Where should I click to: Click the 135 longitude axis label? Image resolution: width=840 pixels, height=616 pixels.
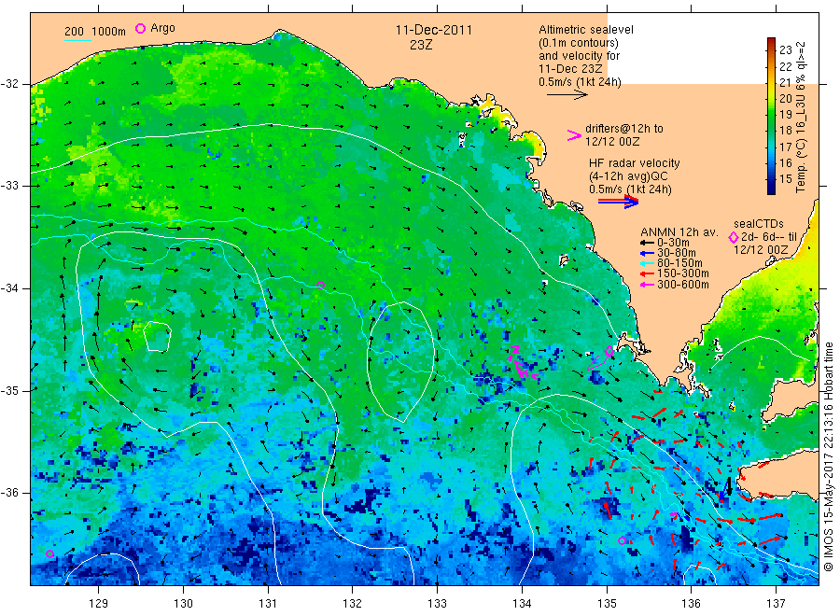coord(607,604)
